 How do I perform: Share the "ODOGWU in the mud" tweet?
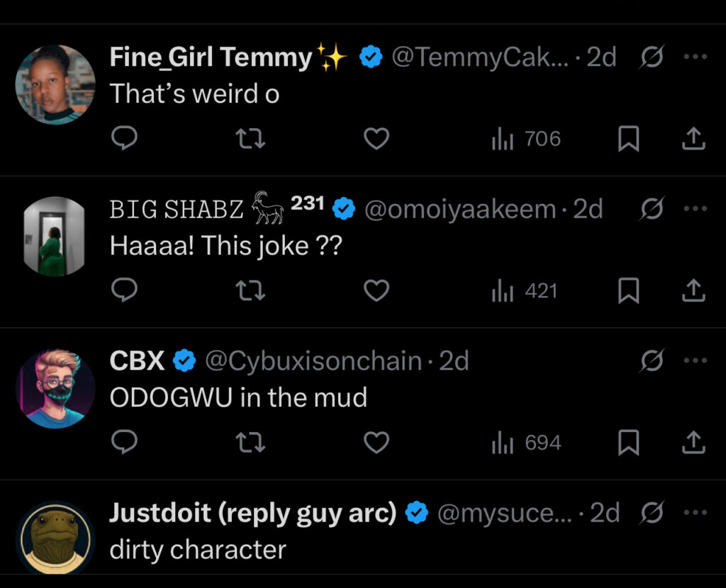pyautogui.click(x=693, y=443)
